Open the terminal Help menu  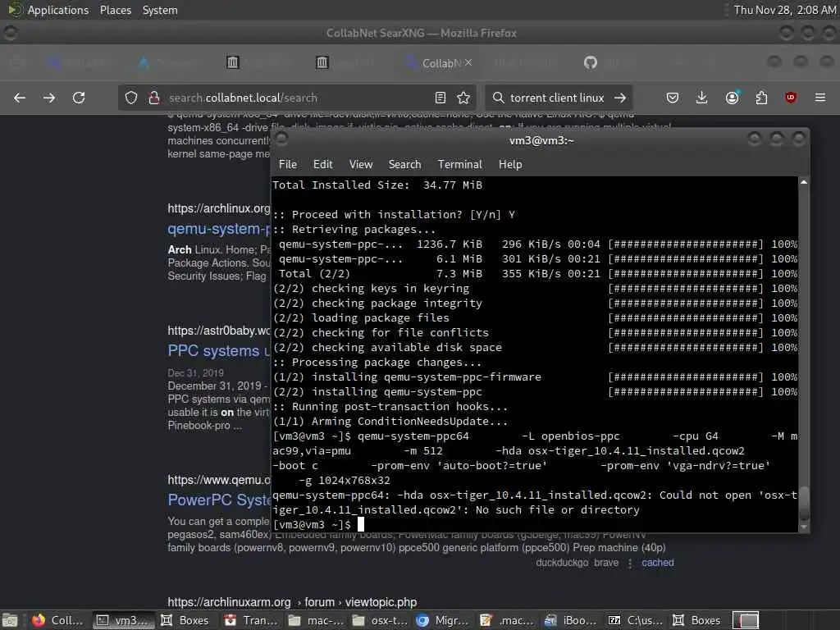(x=510, y=164)
